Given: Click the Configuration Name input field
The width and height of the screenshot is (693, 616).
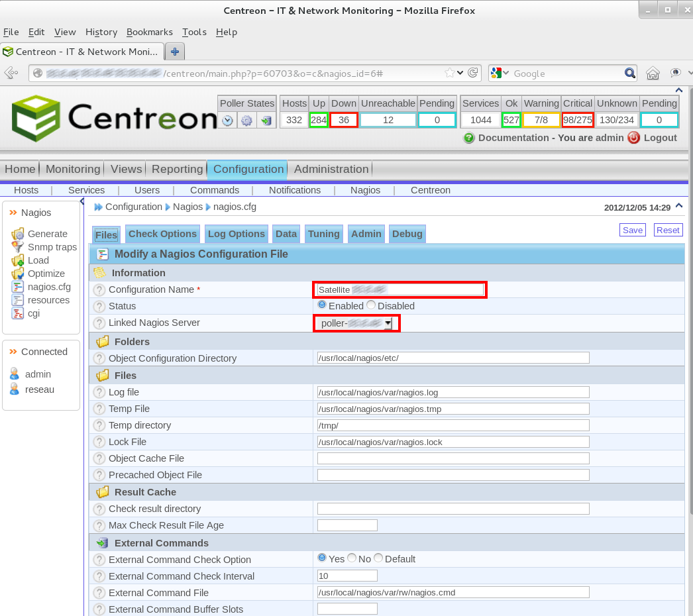Looking at the screenshot, I should (400, 289).
